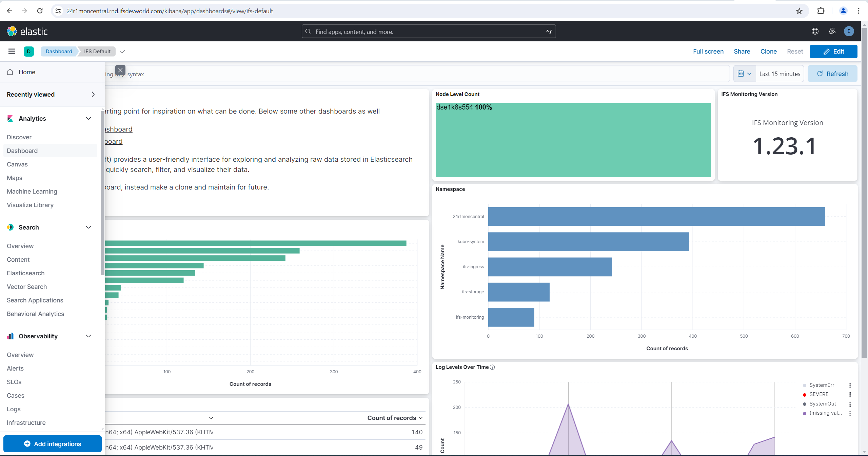Select the Dashboard breadcrumb
868x456 pixels.
(x=59, y=51)
